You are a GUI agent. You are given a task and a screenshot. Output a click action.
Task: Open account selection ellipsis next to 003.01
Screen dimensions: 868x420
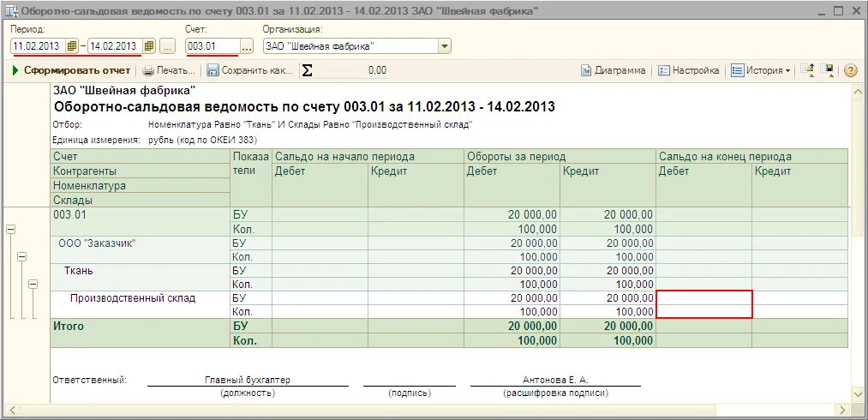[x=247, y=46]
